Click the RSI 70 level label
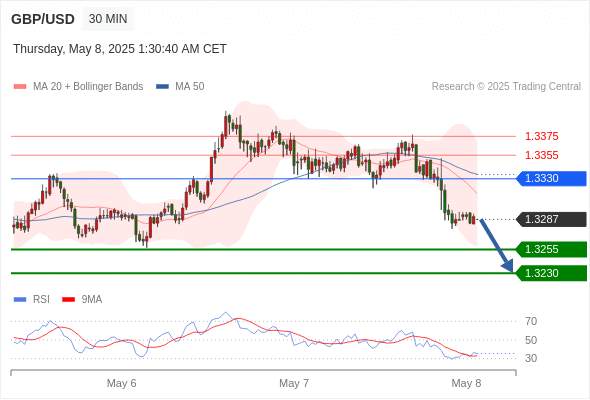The width and height of the screenshot is (590, 400). pos(531,321)
